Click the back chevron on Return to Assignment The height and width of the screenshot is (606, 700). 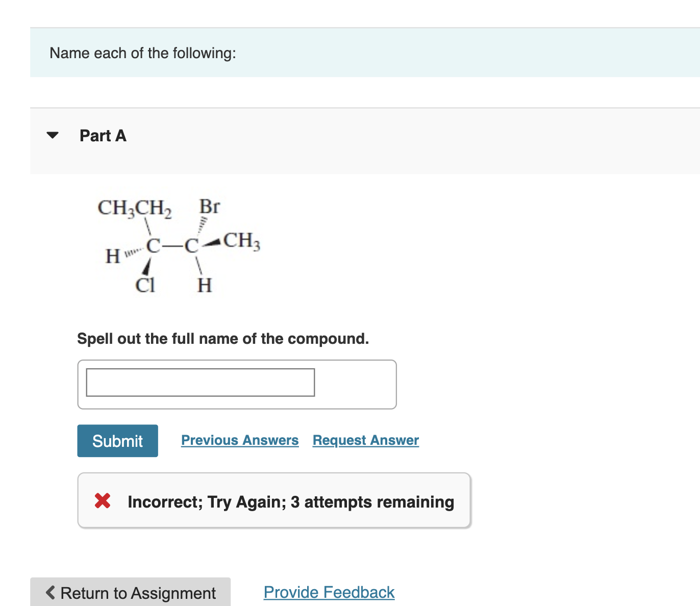49,592
